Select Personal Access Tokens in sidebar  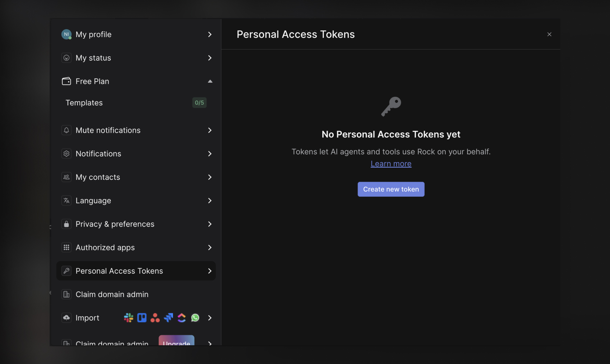tap(136, 271)
